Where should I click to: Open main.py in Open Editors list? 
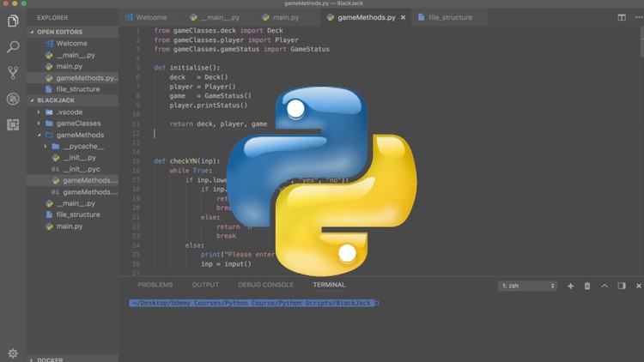point(73,67)
